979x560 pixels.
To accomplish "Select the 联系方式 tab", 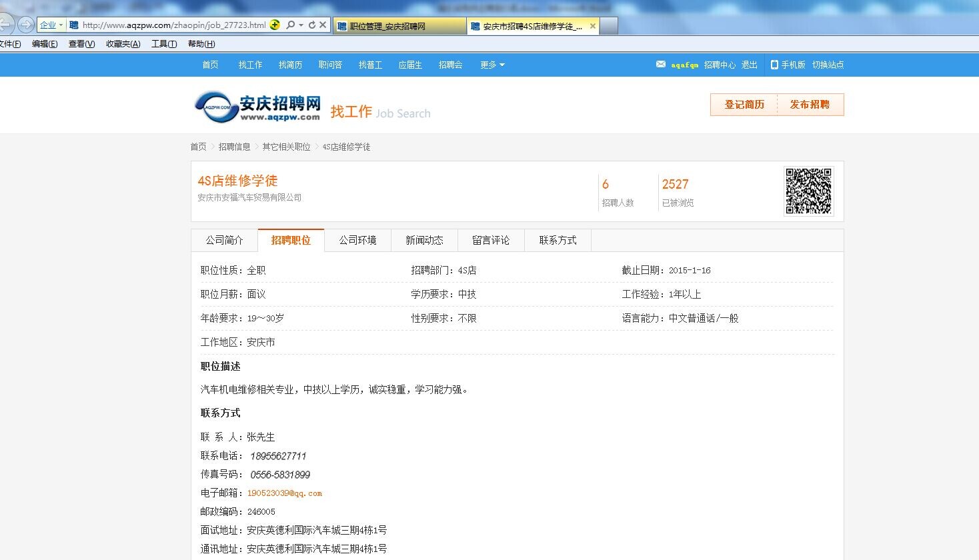I will point(558,241).
